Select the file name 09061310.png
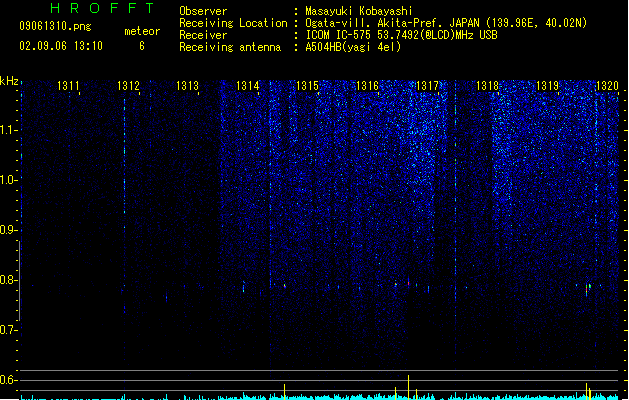Image resolution: width=629 pixels, height=400 pixels. 55,26
